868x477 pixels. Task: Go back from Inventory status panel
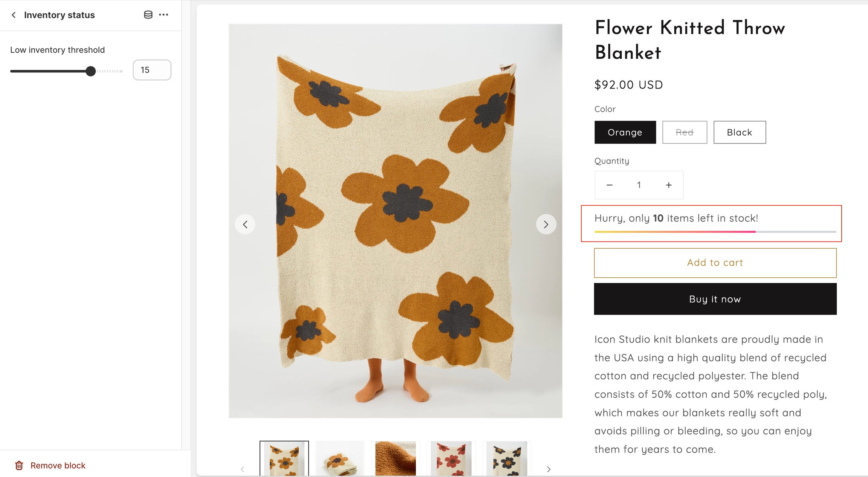[x=14, y=15]
